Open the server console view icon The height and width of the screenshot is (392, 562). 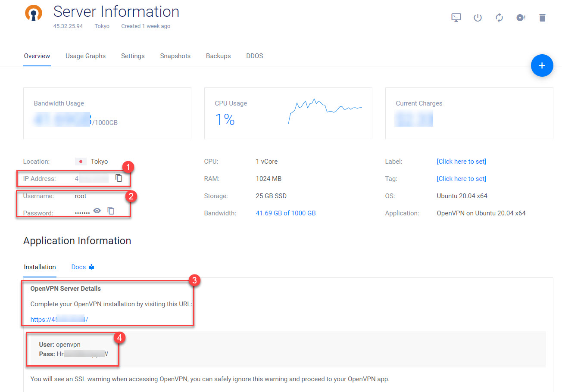456,18
